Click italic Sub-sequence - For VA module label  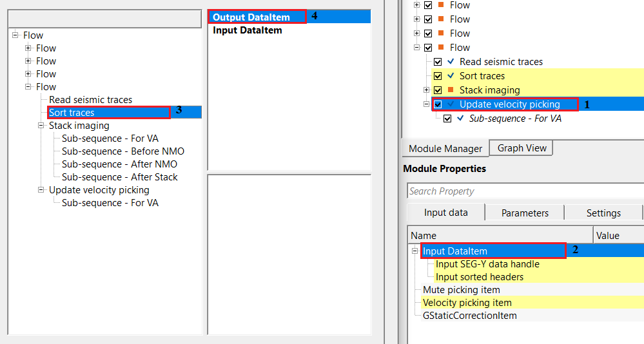pyautogui.click(x=515, y=119)
